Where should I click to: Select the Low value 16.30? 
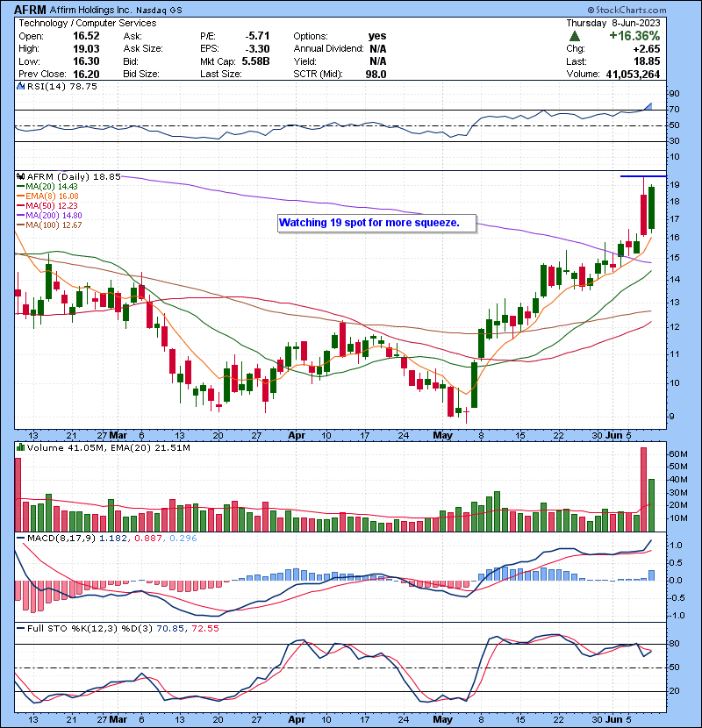(x=86, y=61)
